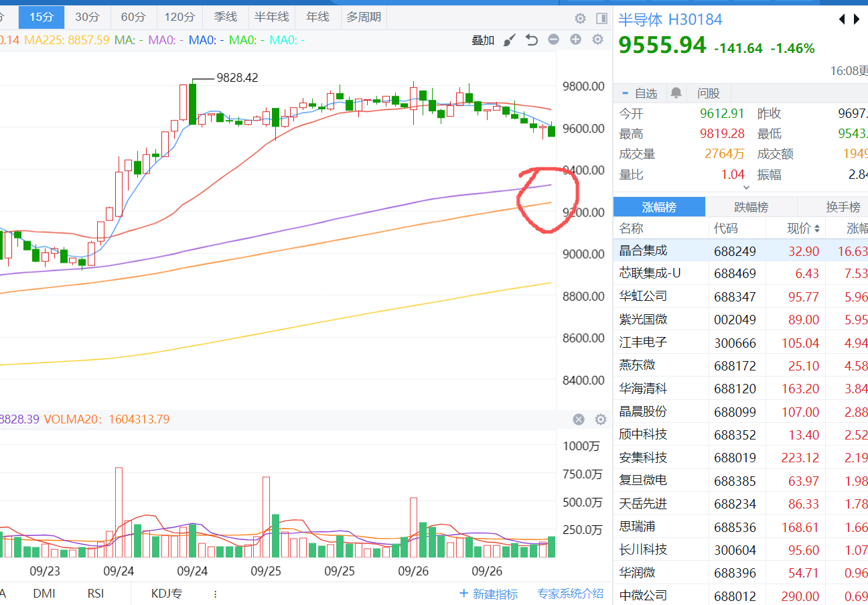The width and height of the screenshot is (868, 605).
Task: Select 晶合集成 row in list
Action: coord(643,251)
